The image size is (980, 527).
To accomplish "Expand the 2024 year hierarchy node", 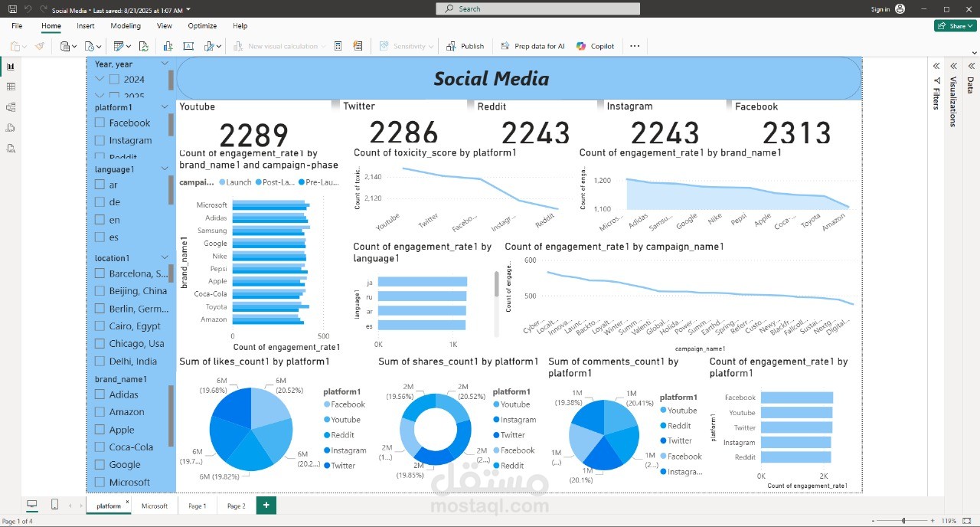I will click(x=100, y=79).
